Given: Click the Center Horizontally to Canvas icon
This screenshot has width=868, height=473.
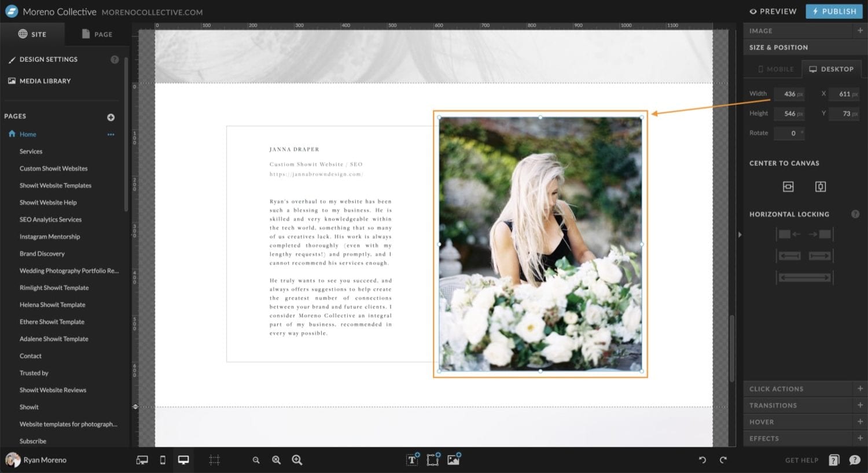Looking at the screenshot, I should 788,186.
